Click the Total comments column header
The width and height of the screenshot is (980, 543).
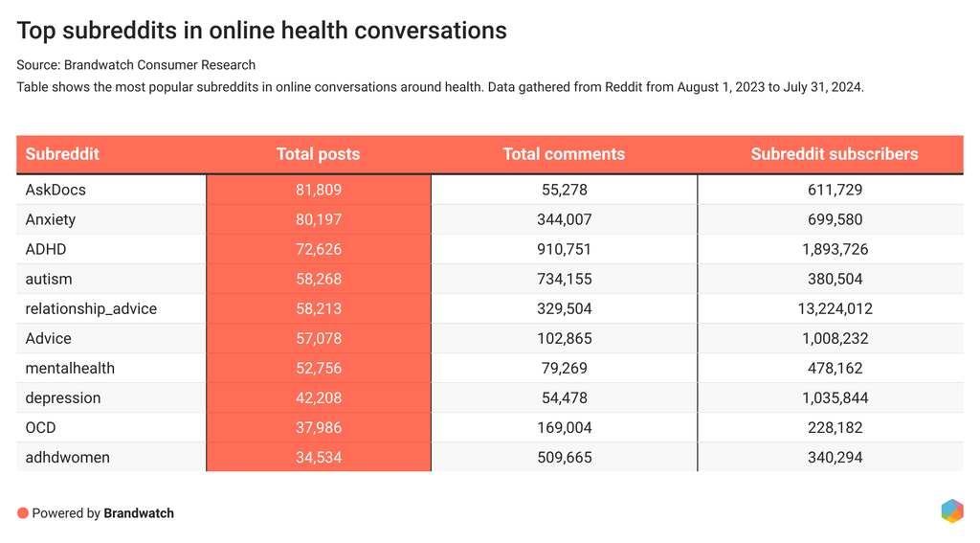coord(564,154)
